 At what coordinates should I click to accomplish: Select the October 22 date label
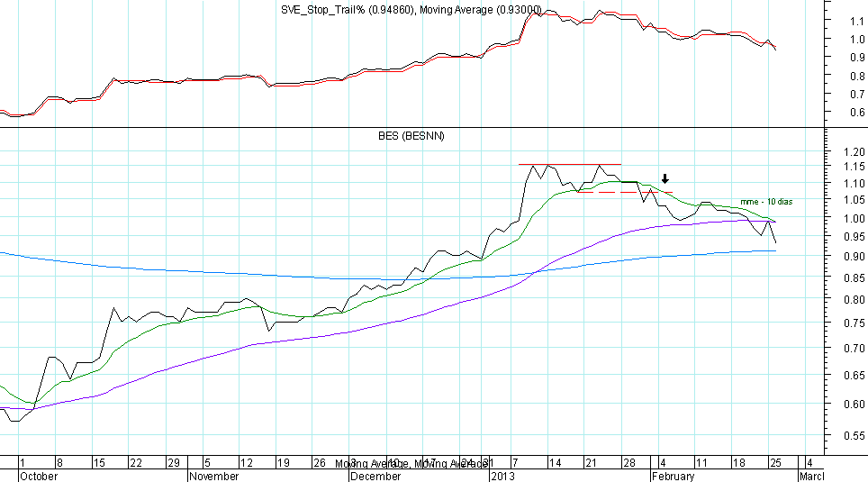point(136,462)
